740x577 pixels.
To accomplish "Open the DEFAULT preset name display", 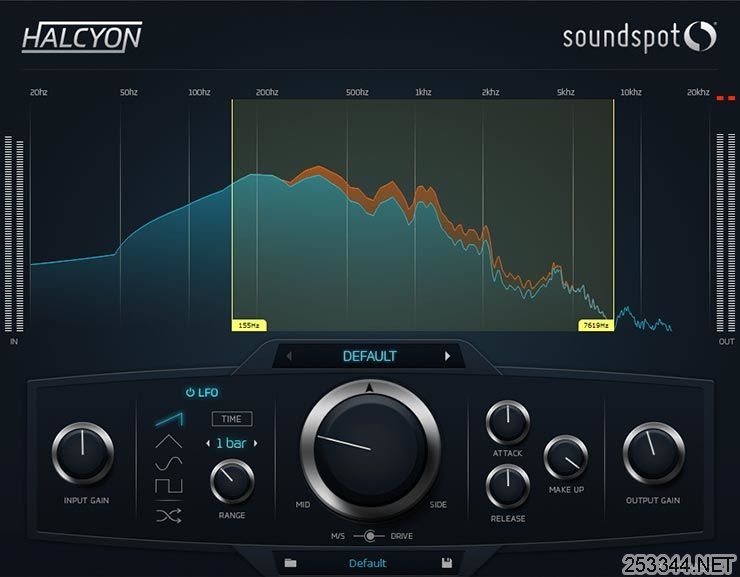I will click(x=370, y=356).
